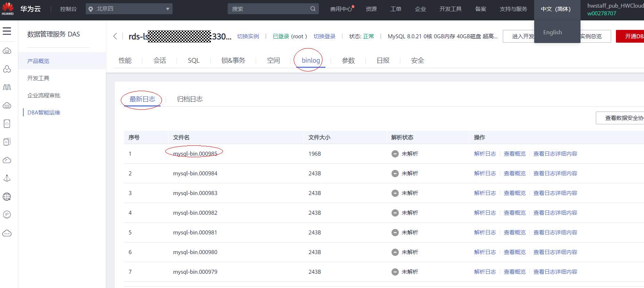Click the wave-shaped icon in the left sidebar
The height and width of the screenshot is (288, 644).
[7, 87]
